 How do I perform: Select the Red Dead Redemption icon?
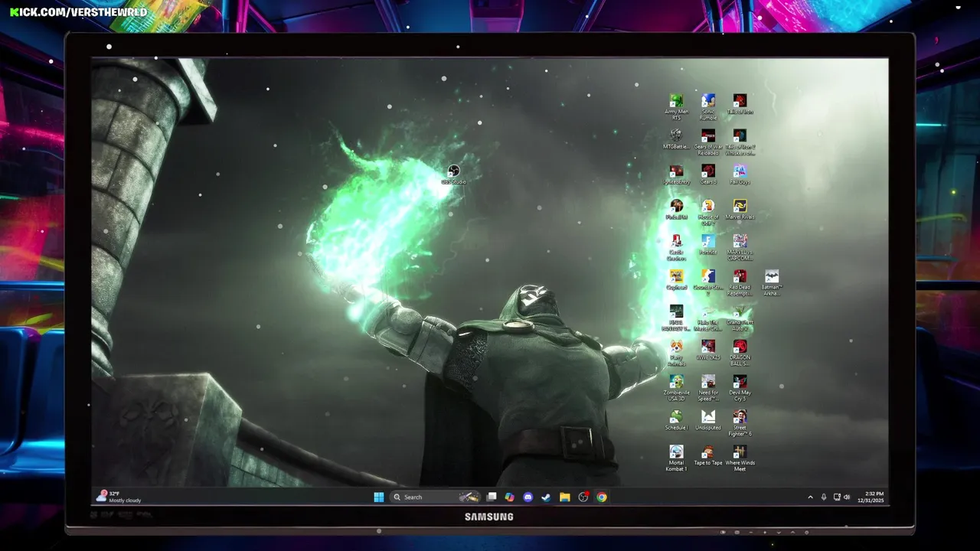(740, 282)
